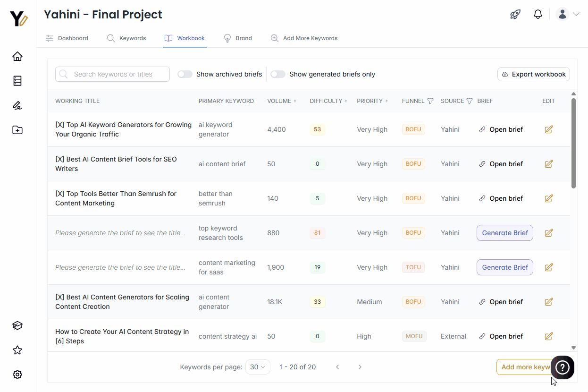Open the SOURCE column filter dropdown

click(470, 101)
